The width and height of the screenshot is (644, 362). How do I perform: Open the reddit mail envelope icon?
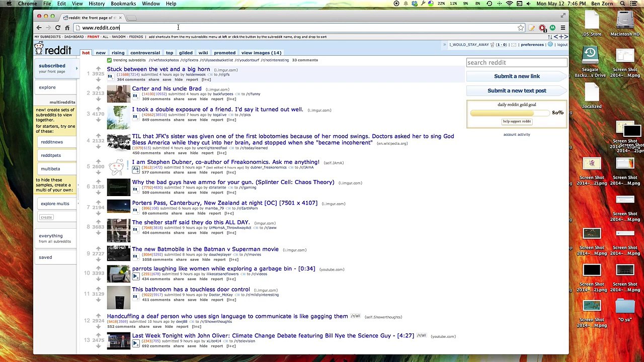click(514, 45)
